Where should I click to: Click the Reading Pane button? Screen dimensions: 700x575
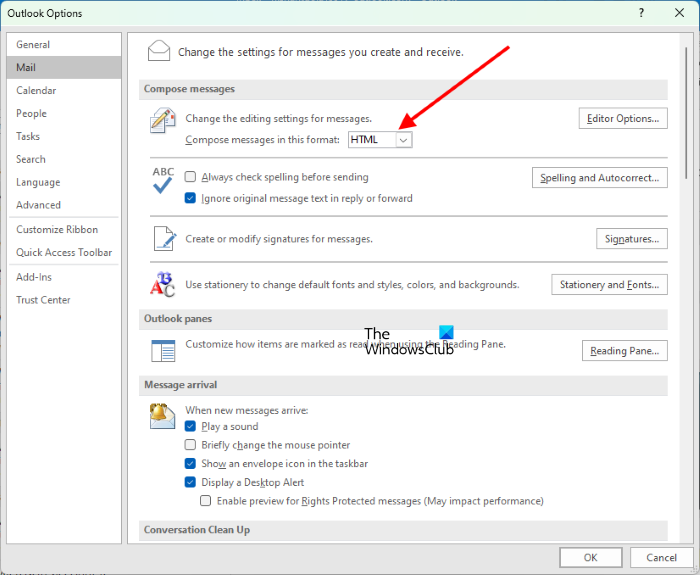625,350
